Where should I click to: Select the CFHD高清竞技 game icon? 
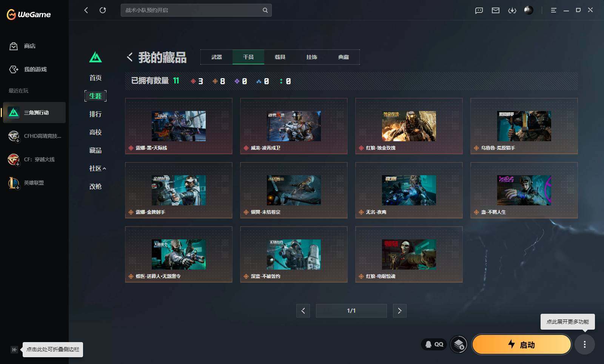click(x=14, y=136)
